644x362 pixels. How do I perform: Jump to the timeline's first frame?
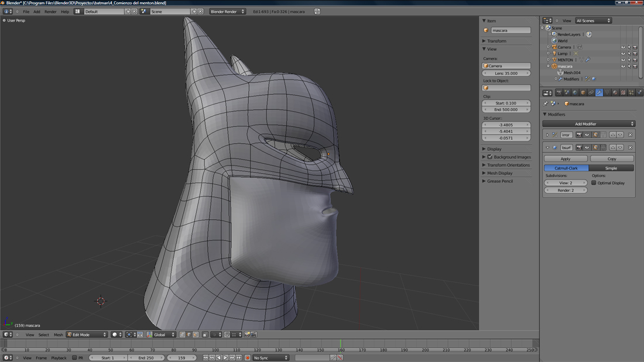(x=205, y=358)
